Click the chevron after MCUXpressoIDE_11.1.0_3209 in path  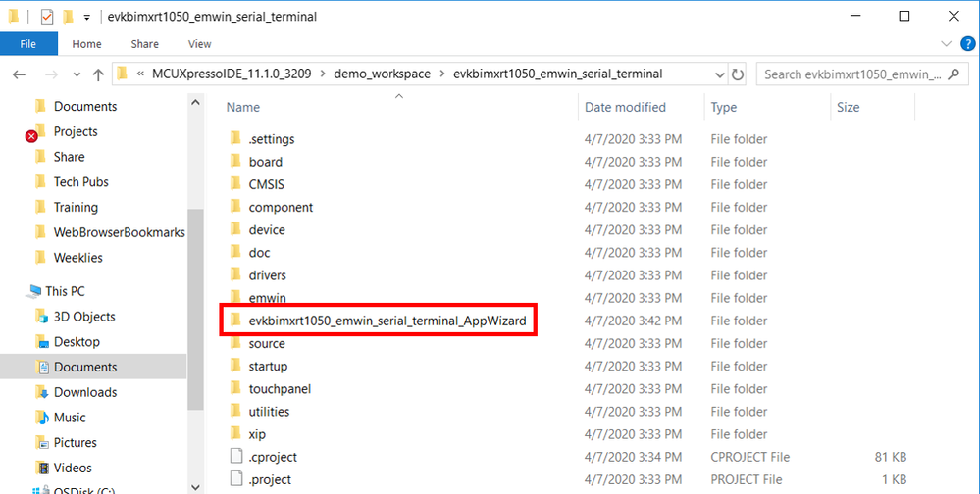[x=323, y=74]
